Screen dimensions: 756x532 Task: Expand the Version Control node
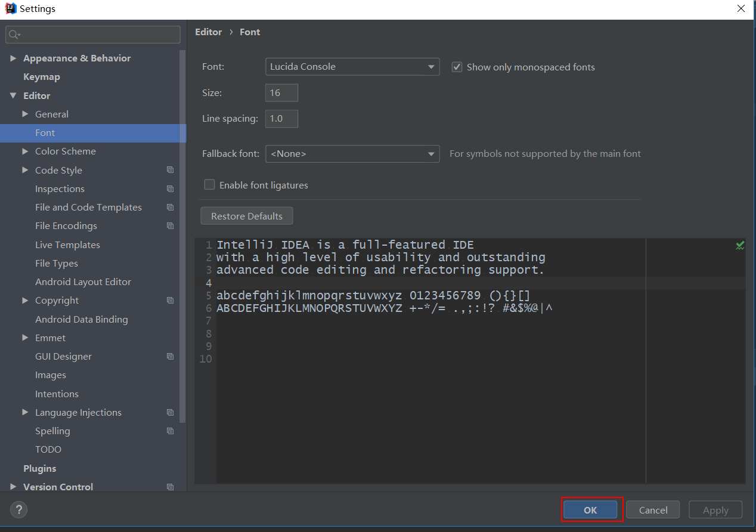[x=13, y=487]
